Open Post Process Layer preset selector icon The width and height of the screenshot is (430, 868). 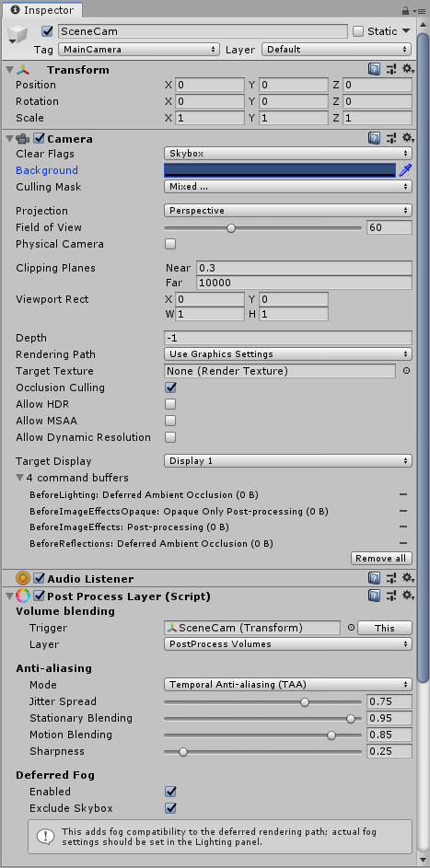pyautogui.click(x=391, y=596)
